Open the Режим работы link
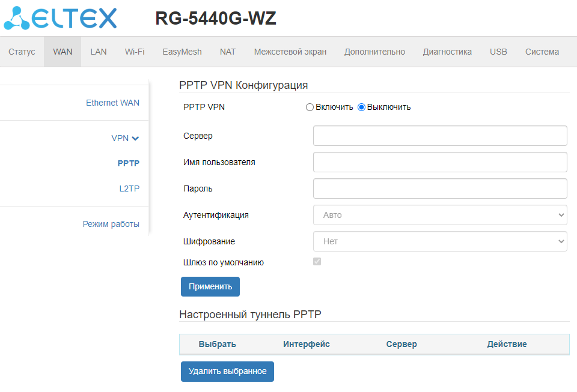The width and height of the screenshot is (577, 392). point(111,224)
